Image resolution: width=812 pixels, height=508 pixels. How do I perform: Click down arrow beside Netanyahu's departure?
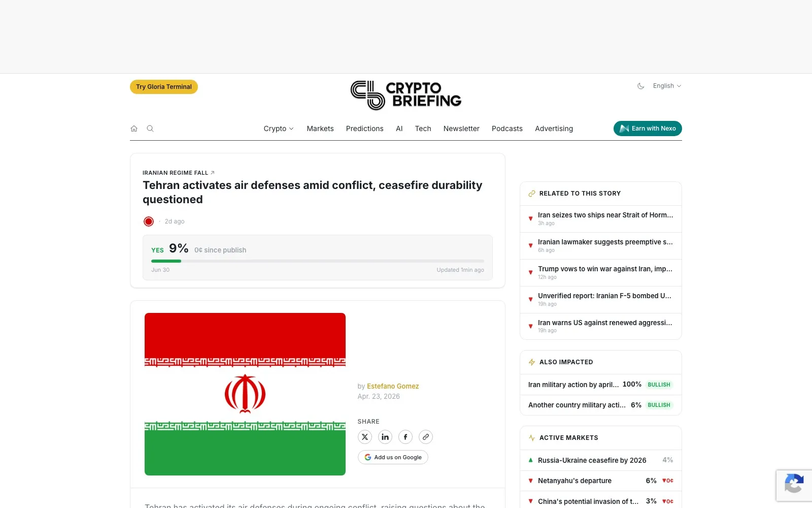(x=531, y=481)
